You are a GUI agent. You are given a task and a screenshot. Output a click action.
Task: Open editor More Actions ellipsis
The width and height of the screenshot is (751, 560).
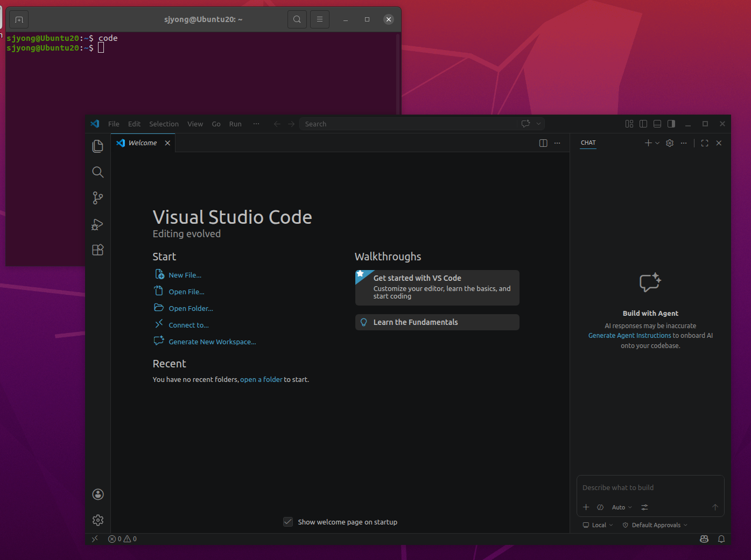[557, 143]
